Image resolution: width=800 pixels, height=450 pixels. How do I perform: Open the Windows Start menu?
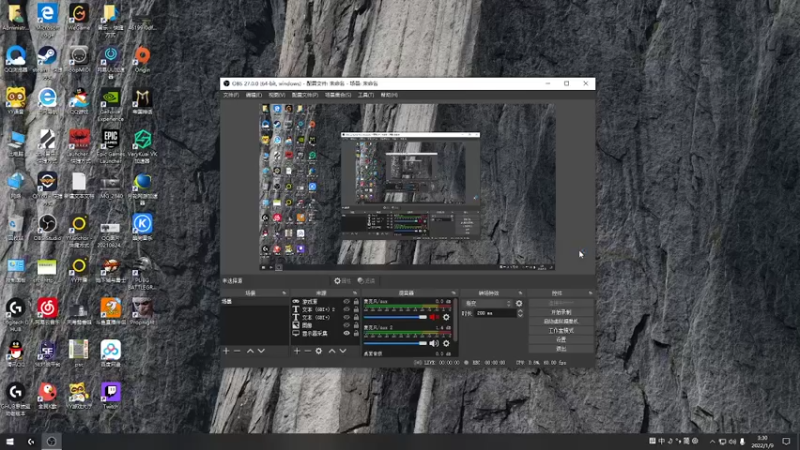pyautogui.click(x=10, y=441)
